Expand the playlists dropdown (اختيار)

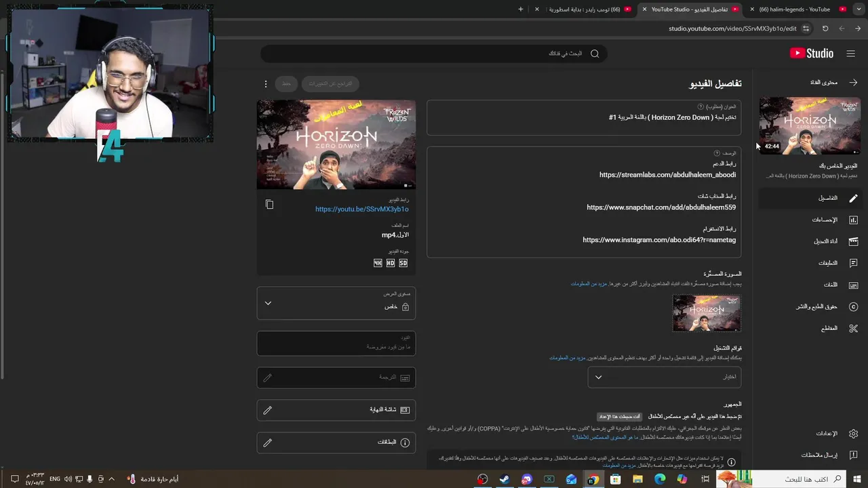665,377
